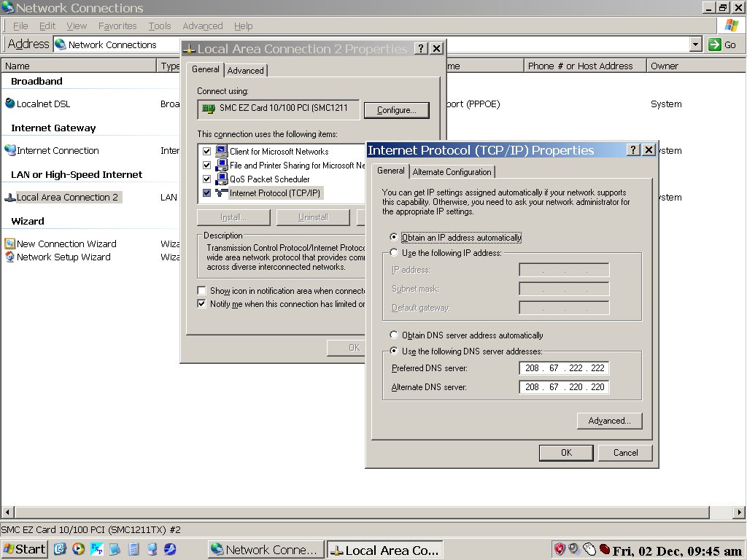Sort by the Name column header

pos(79,66)
